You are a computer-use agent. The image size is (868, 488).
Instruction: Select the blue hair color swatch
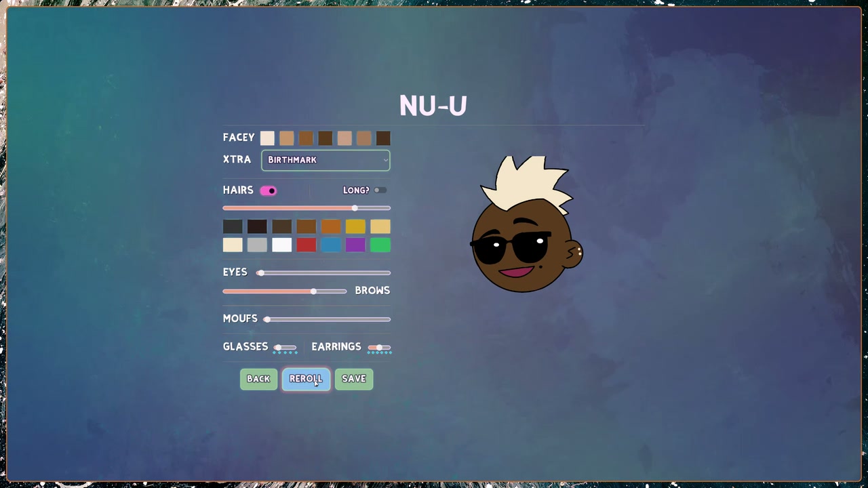(331, 245)
